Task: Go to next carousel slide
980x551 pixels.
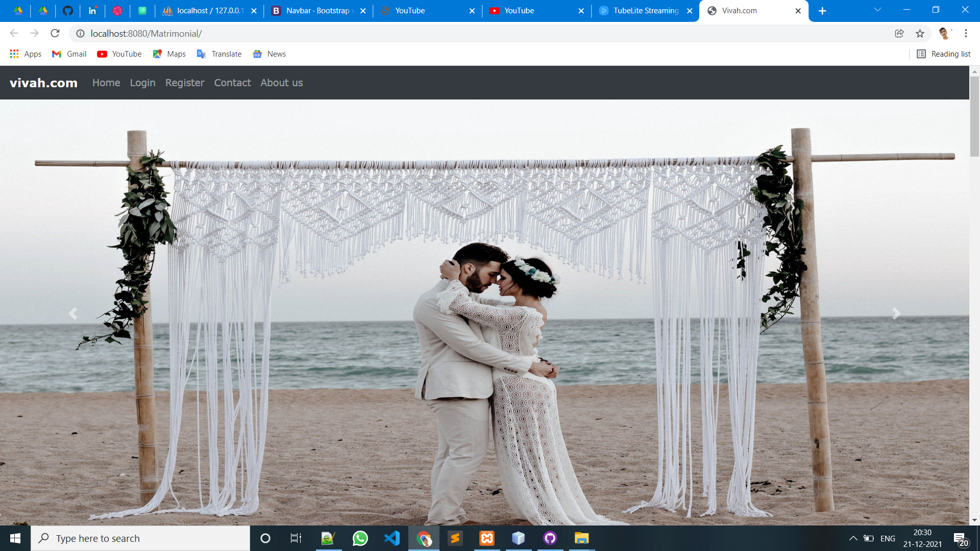Action: [x=896, y=313]
